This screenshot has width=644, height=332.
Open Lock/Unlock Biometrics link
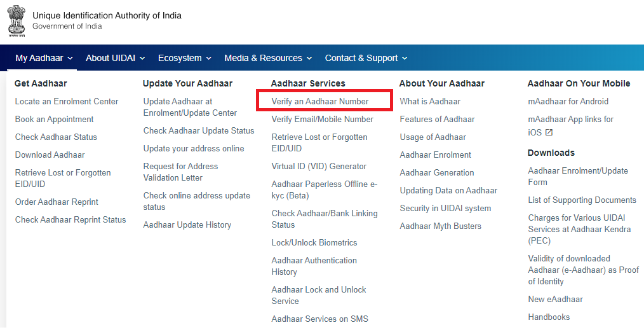[314, 243]
